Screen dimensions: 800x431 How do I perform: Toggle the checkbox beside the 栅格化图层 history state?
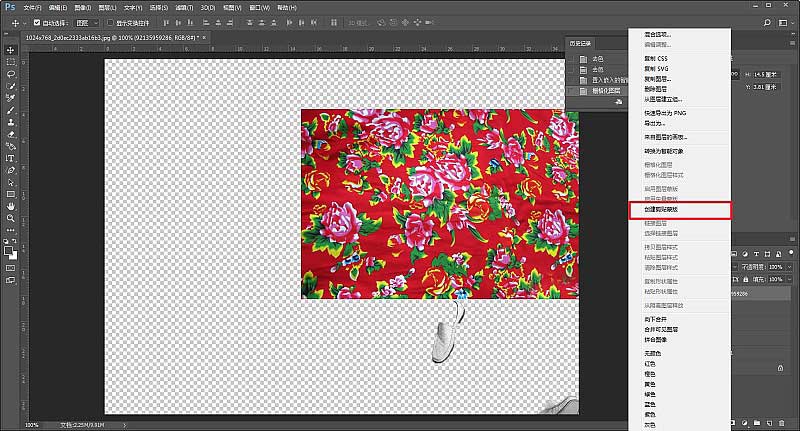[x=571, y=91]
